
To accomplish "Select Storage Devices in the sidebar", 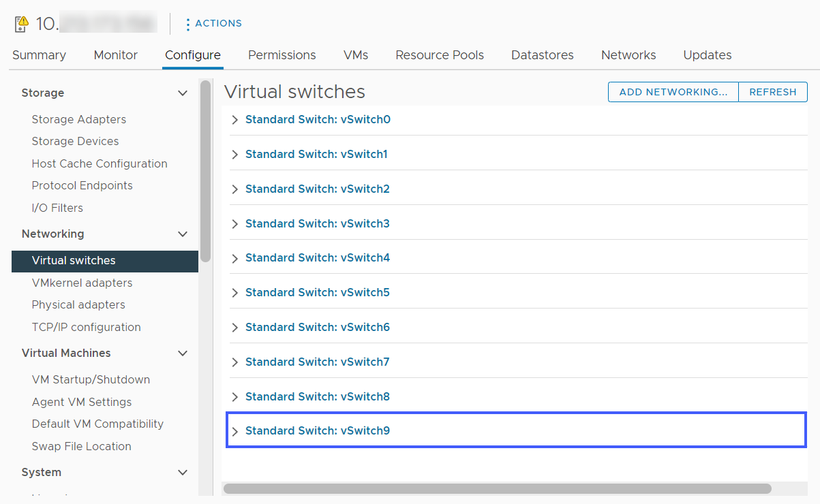I will [x=75, y=142].
